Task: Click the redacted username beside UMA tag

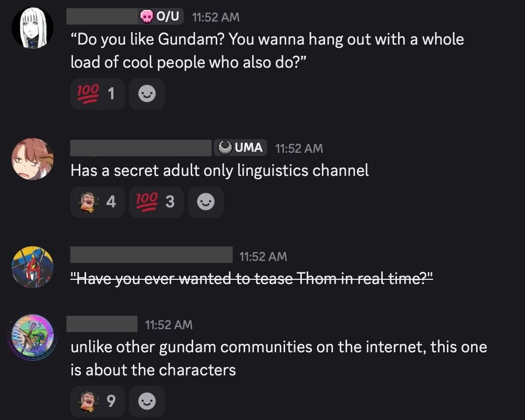Action: click(x=141, y=148)
